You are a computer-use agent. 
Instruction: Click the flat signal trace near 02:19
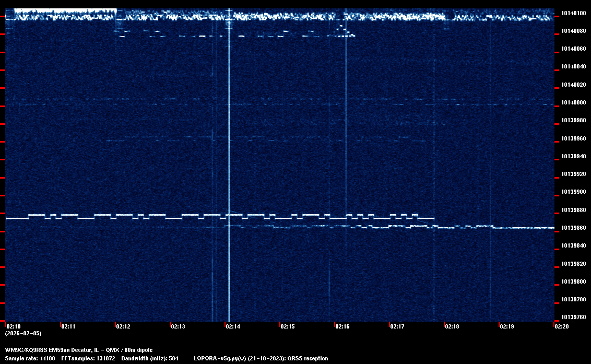(x=522, y=228)
